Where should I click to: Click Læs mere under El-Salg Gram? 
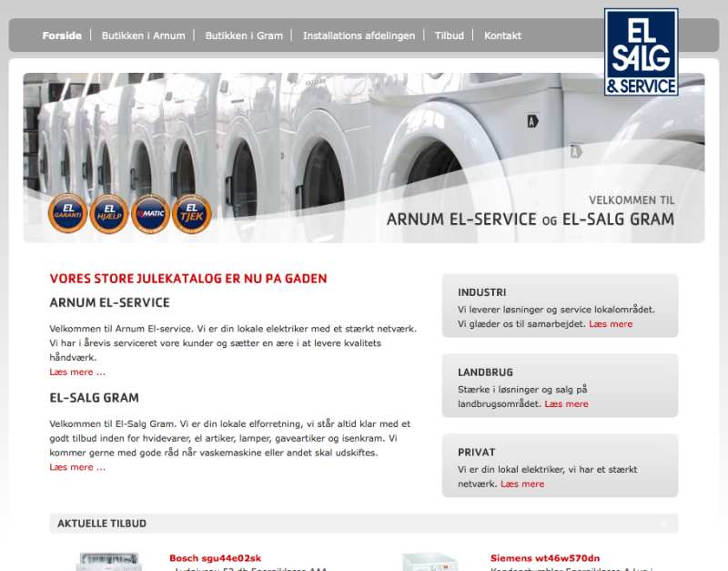76,466
